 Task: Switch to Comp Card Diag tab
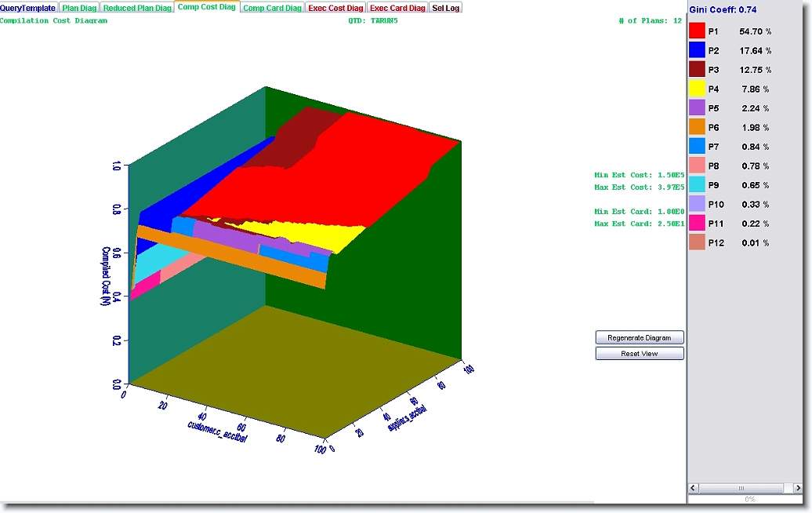point(272,8)
